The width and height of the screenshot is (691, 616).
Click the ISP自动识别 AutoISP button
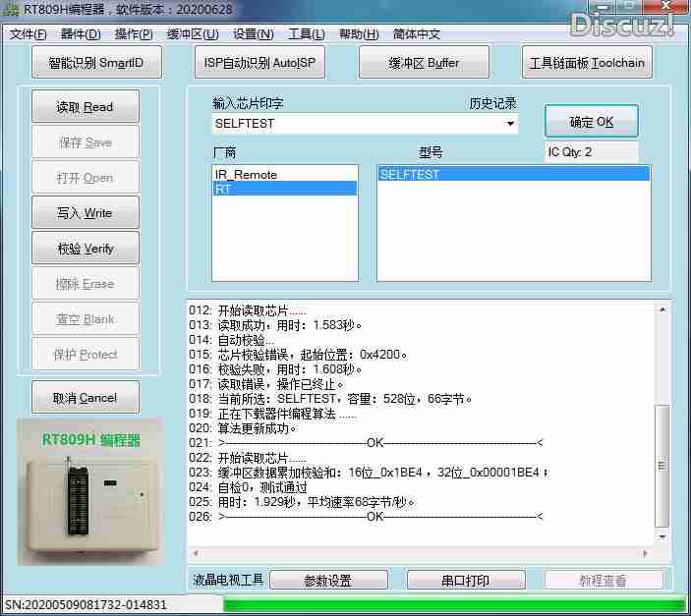click(x=260, y=63)
